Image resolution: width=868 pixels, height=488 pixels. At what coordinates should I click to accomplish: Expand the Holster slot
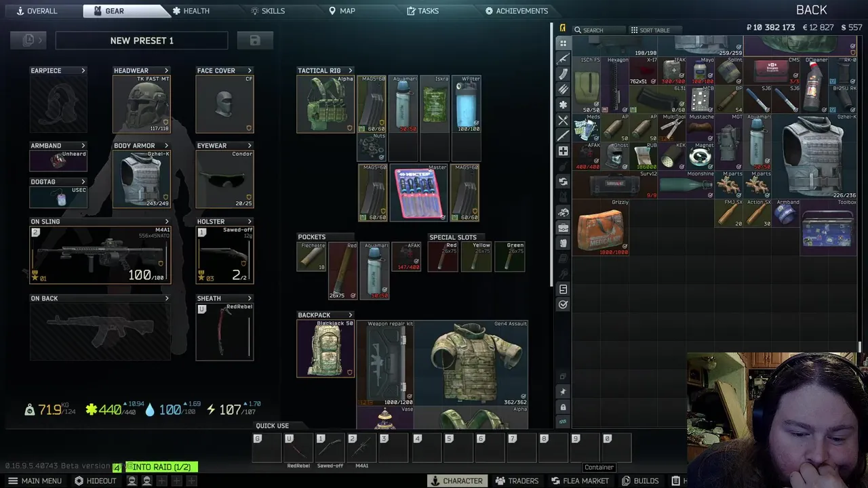250,222
